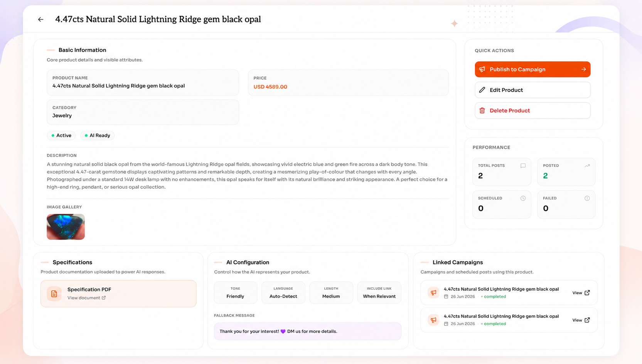Click the Basic Information section heading
The height and width of the screenshot is (364, 642).
point(82,50)
